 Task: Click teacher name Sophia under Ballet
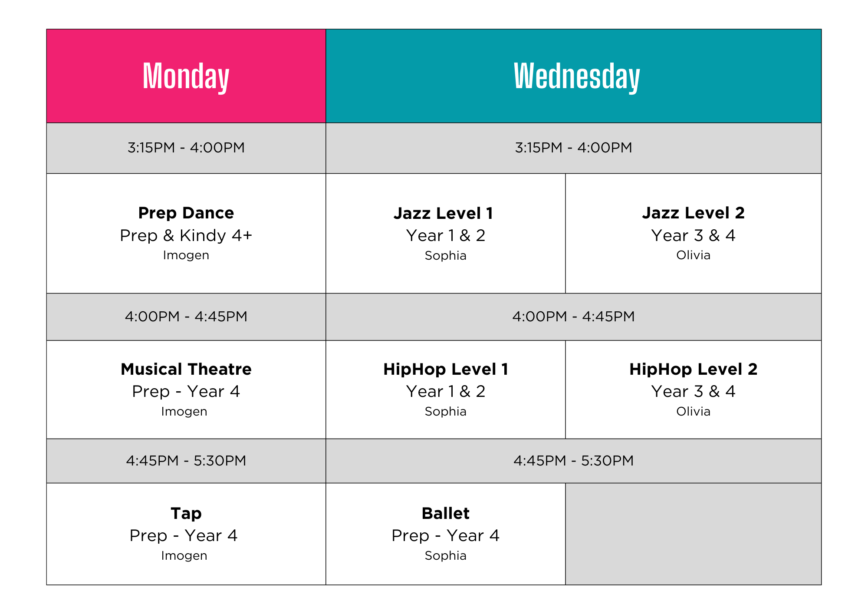tap(445, 556)
